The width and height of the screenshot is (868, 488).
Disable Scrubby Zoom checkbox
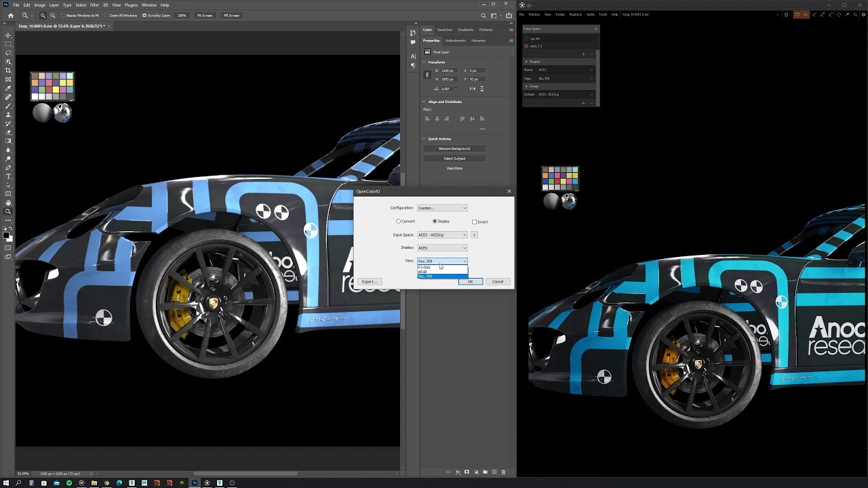(x=144, y=15)
